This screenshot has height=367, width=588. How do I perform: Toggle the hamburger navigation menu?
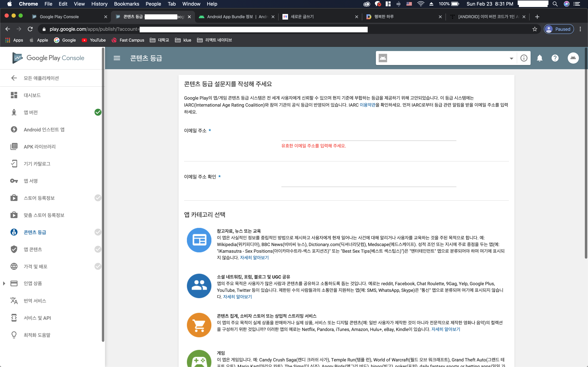(x=117, y=58)
